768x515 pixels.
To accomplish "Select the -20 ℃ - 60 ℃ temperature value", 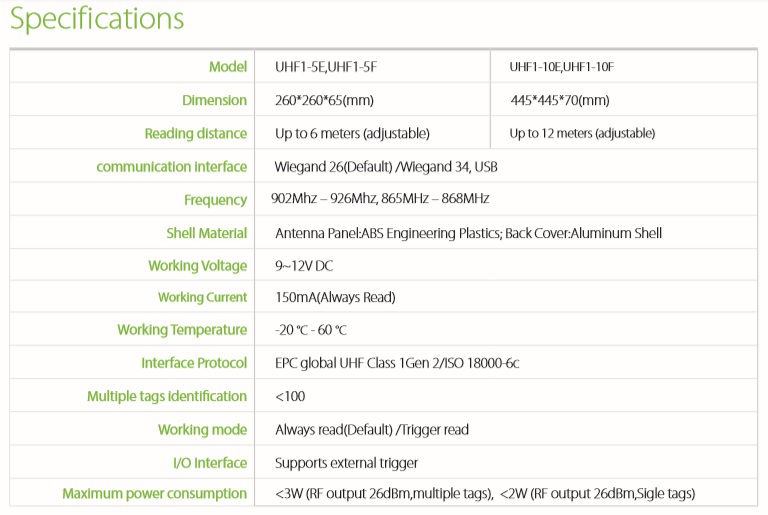I will (x=311, y=330).
